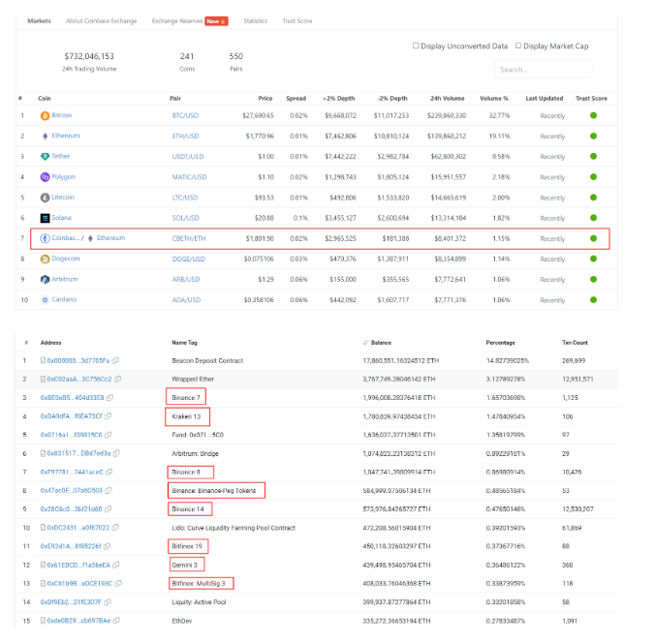Click the Polygon coin logo icon
This screenshot has height=644, width=655.
click(45, 177)
